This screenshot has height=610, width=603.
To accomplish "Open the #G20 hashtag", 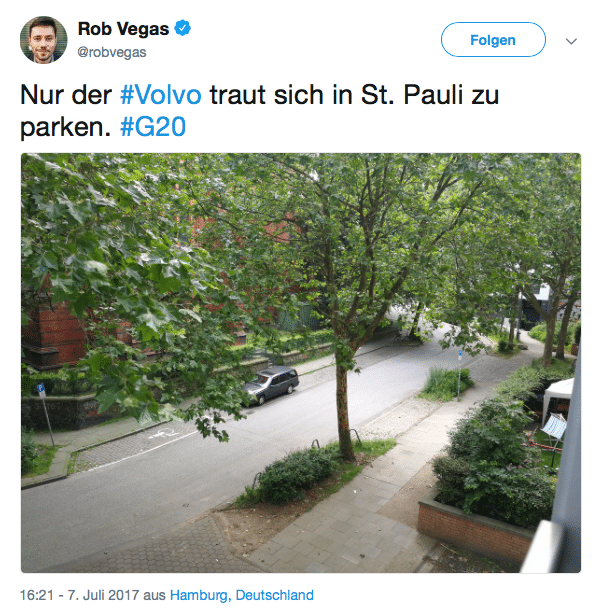I will (153, 127).
